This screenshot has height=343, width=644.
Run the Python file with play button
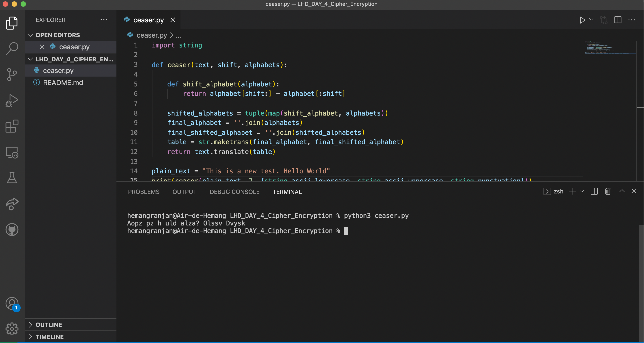pyautogui.click(x=582, y=20)
